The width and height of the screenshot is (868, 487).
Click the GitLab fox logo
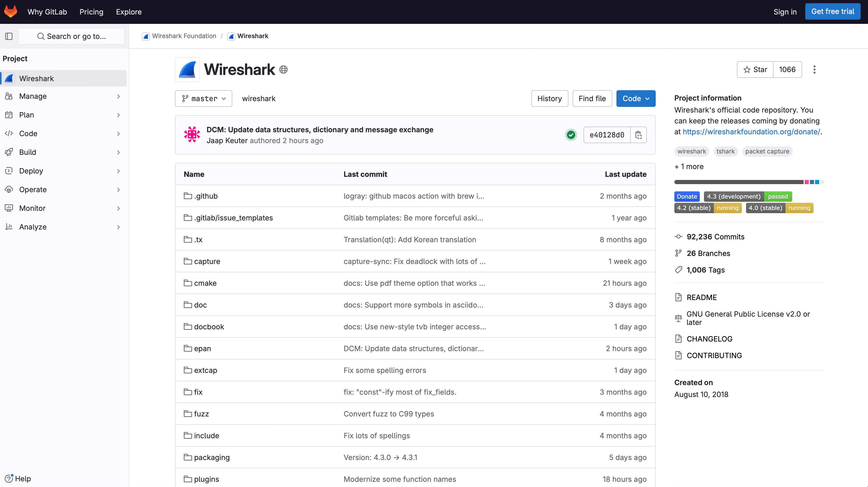10,11
